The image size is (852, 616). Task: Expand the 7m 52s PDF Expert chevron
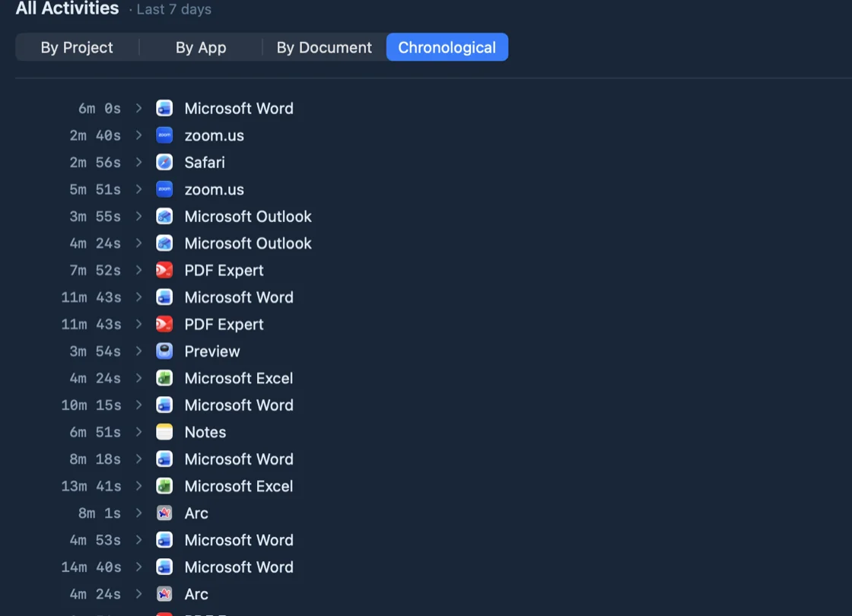(138, 270)
